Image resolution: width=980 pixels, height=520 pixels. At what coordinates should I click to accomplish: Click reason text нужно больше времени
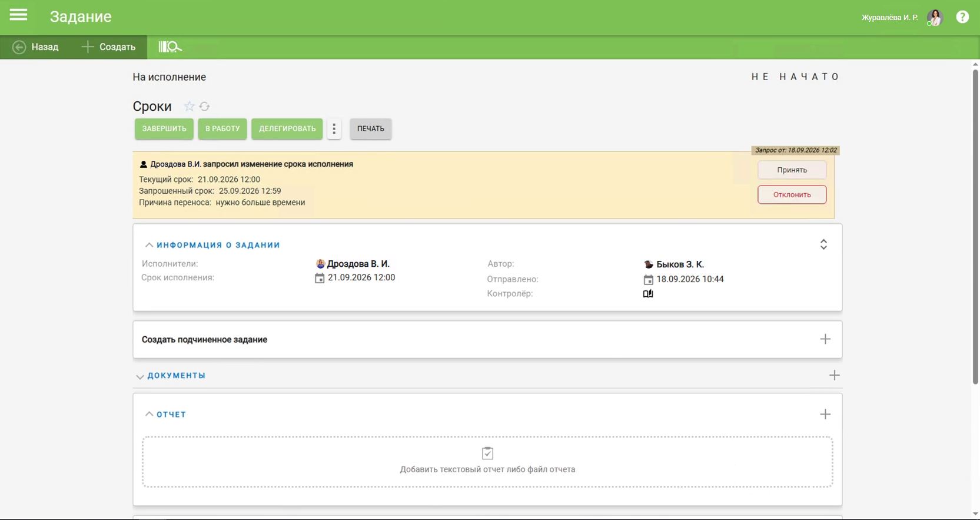point(260,203)
